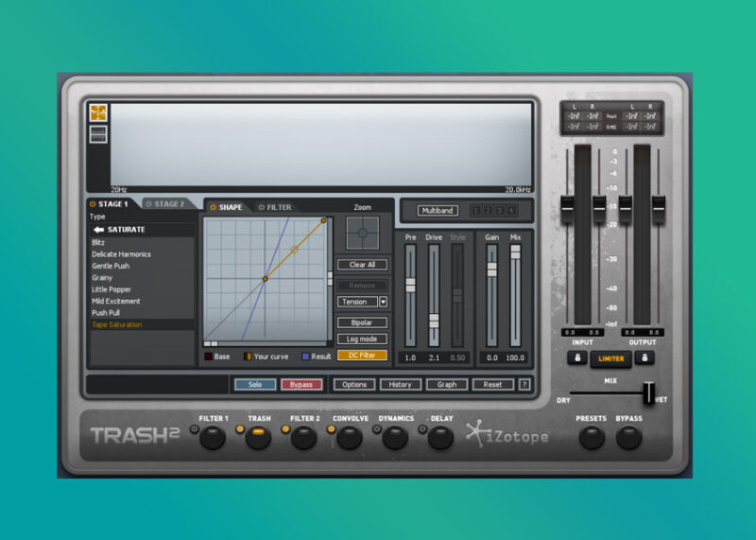Click the Gain slider handle

(491, 270)
